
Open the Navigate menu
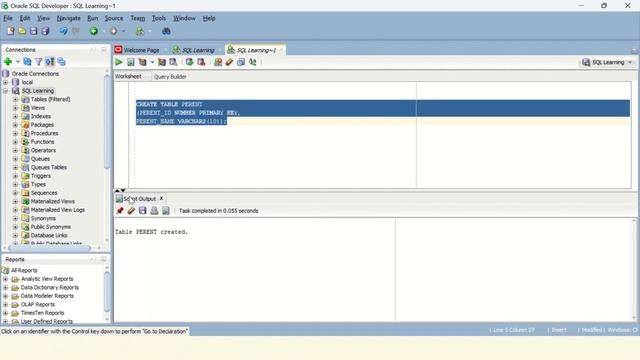click(69, 18)
